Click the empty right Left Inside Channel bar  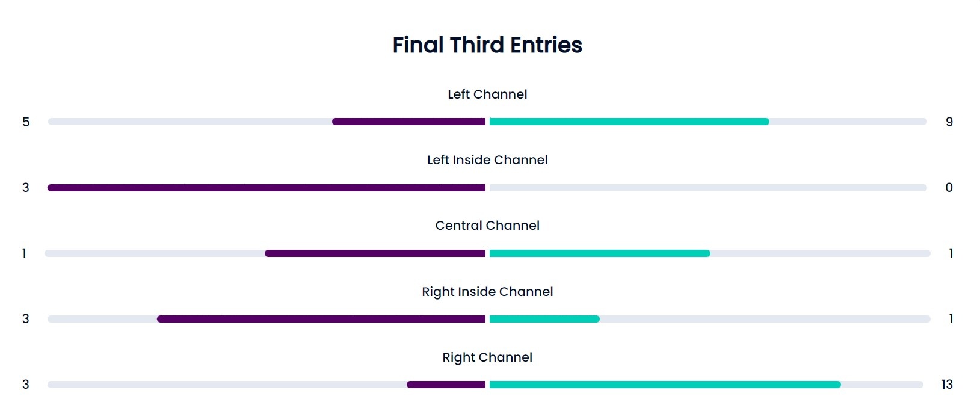click(708, 188)
